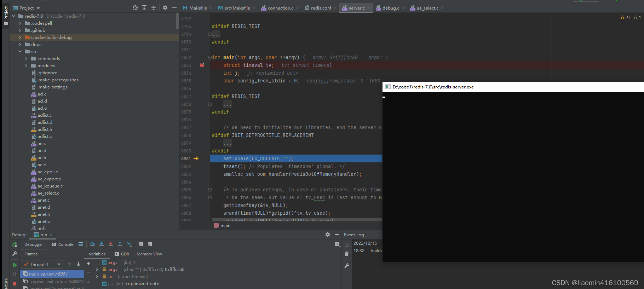Click inside redis-server.exe console window
The width and height of the screenshot is (644, 289).
point(513,177)
